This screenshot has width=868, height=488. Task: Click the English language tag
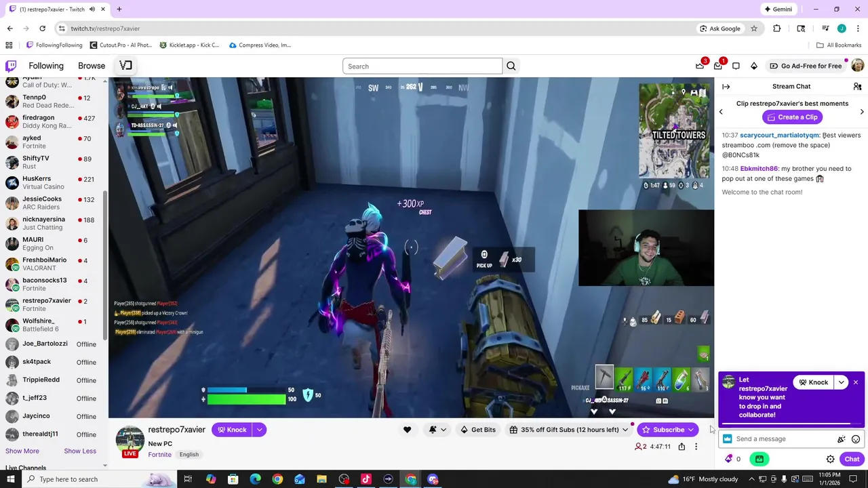tap(189, 455)
